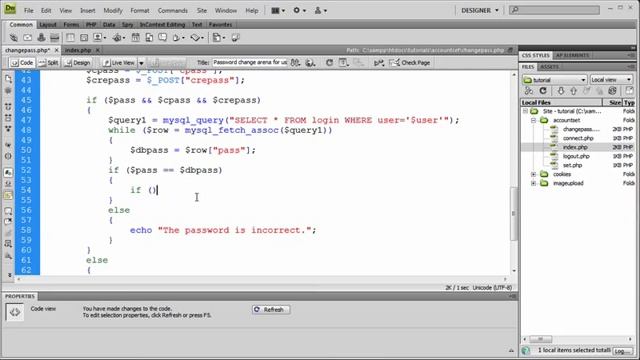This screenshot has width=640, height=360.
Task: Click the File Management toolbar icon
Action: (x=296, y=63)
